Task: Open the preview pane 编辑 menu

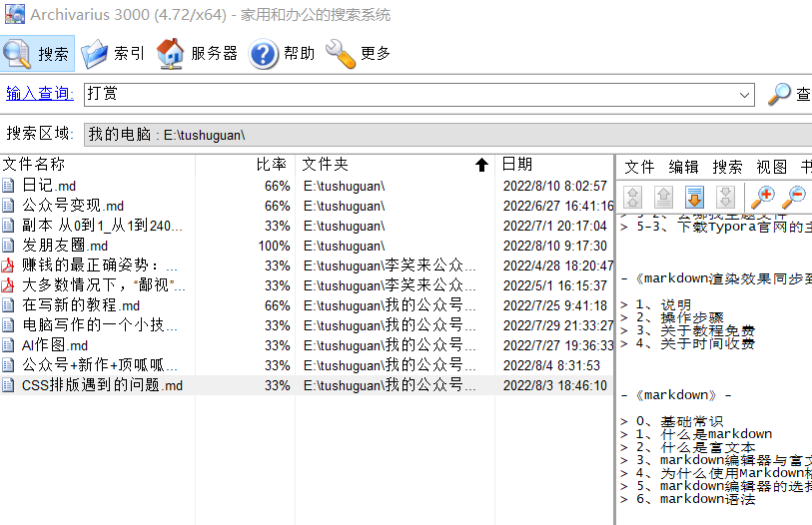Action: click(683, 167)
